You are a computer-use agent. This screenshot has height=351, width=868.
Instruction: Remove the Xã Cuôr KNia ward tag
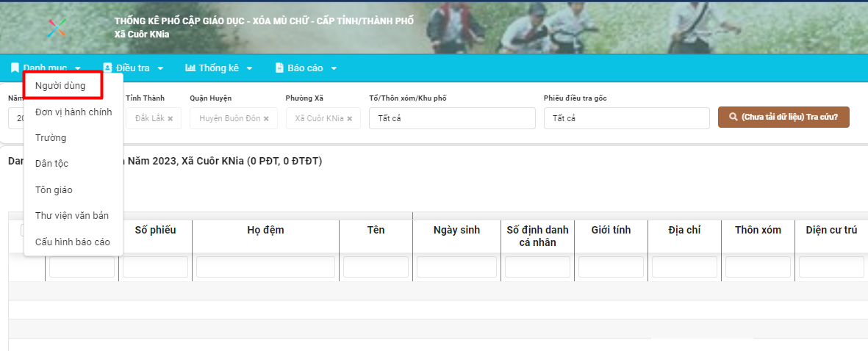[x=350, y=118]
